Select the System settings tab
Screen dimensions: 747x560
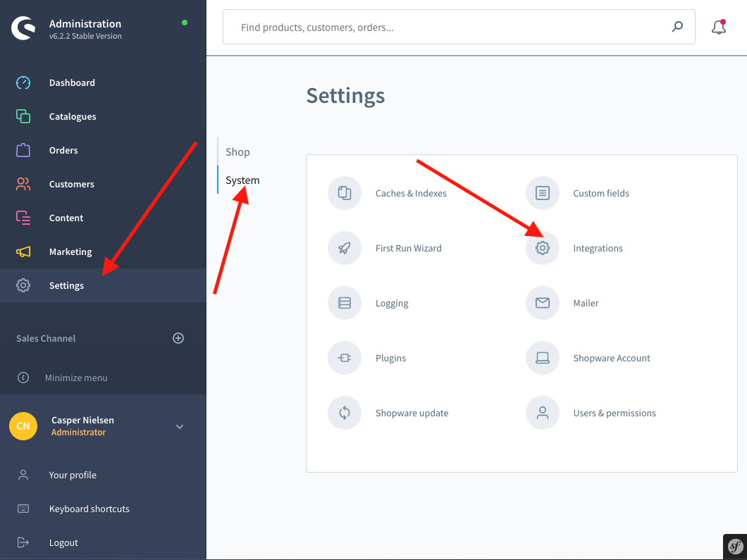[x=242, y=180]
